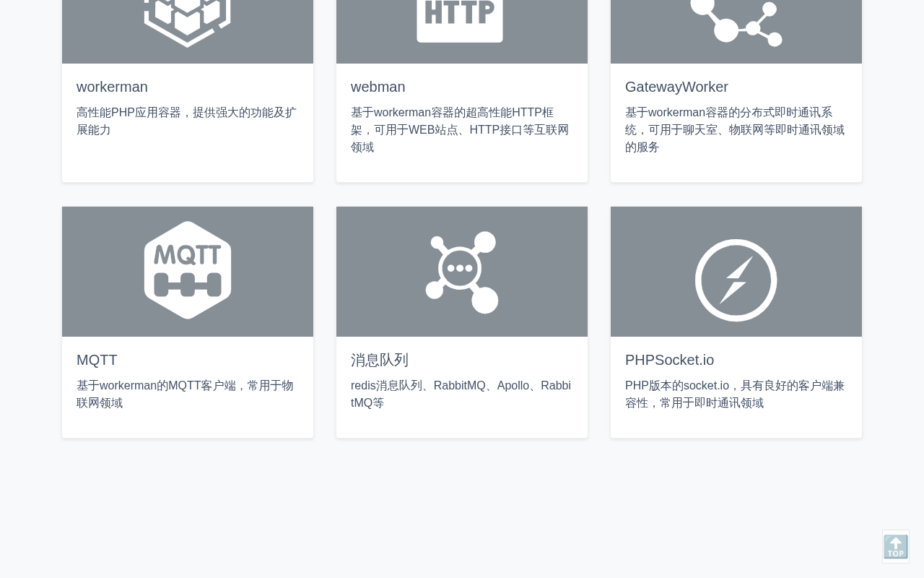Screen dimensions: 924x578
Task: Open the PHPSocket.io title link
Action: click(x=669, y=360)
